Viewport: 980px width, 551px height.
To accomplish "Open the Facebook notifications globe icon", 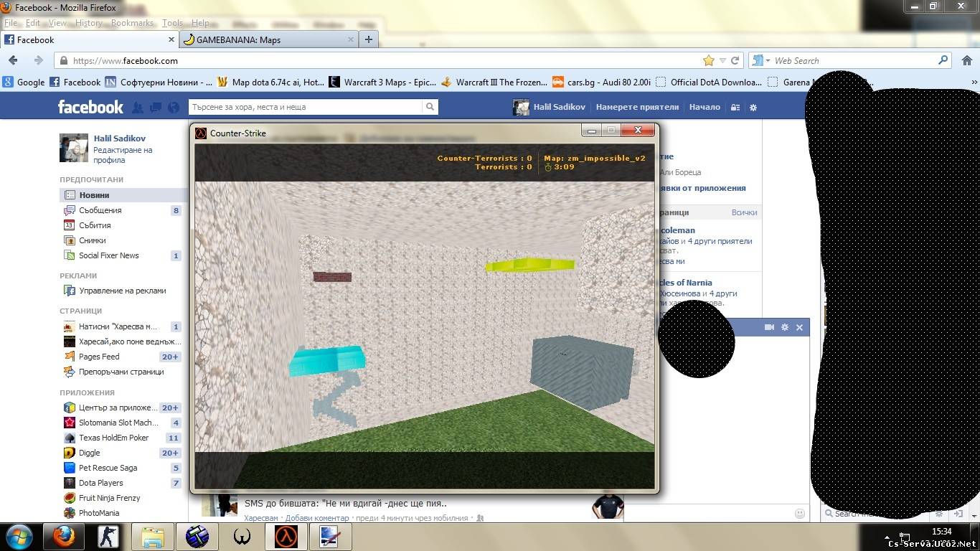I will [173, 108].
